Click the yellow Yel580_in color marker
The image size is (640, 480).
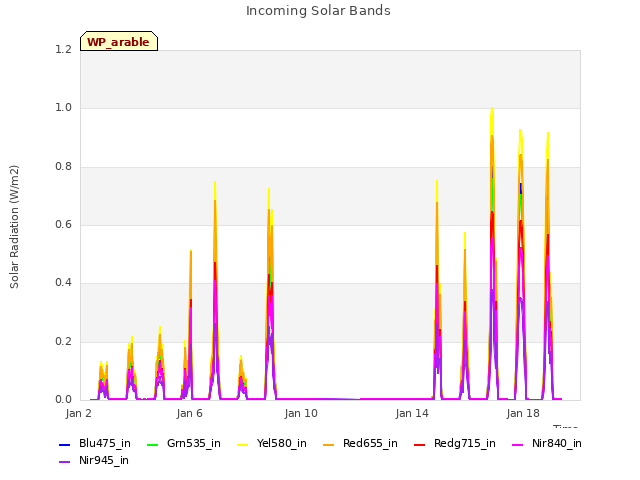(x=242, y=444)
